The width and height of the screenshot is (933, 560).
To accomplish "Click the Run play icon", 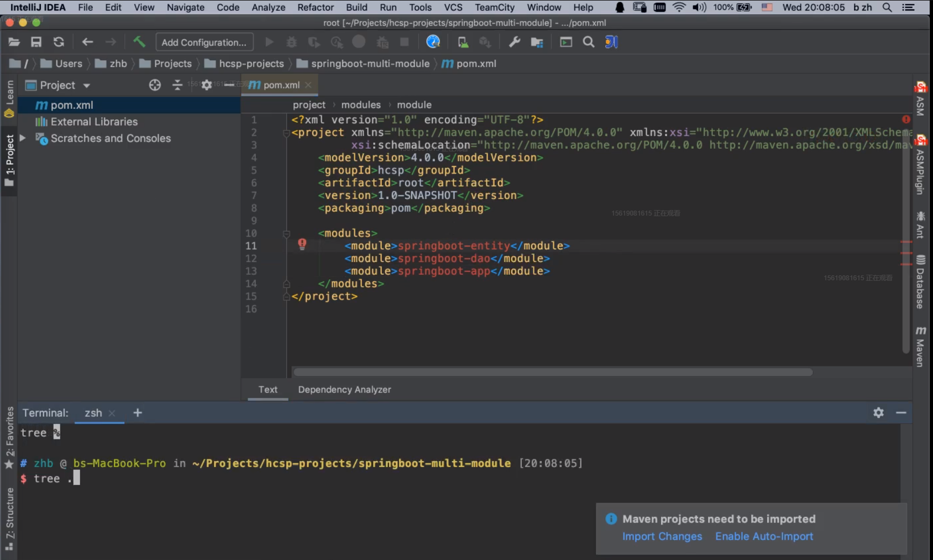I will (269, 42).
